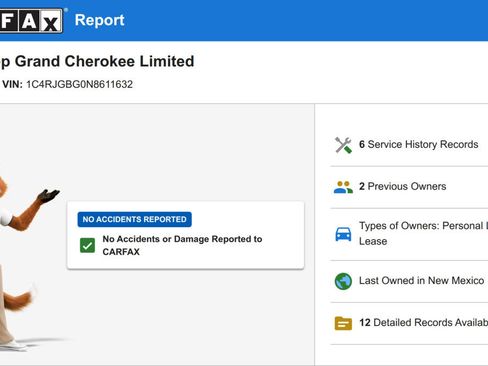Image resolution: width=488 pixels, height=366 pixels.
Task: Open 6 Service History Records
Action: [409, 145]
